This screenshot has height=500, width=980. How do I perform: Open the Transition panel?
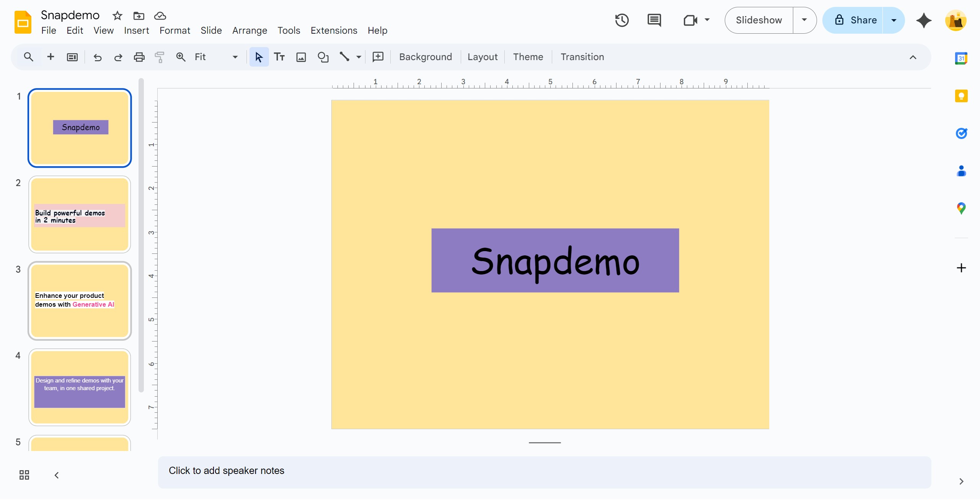tap(582, 57)
